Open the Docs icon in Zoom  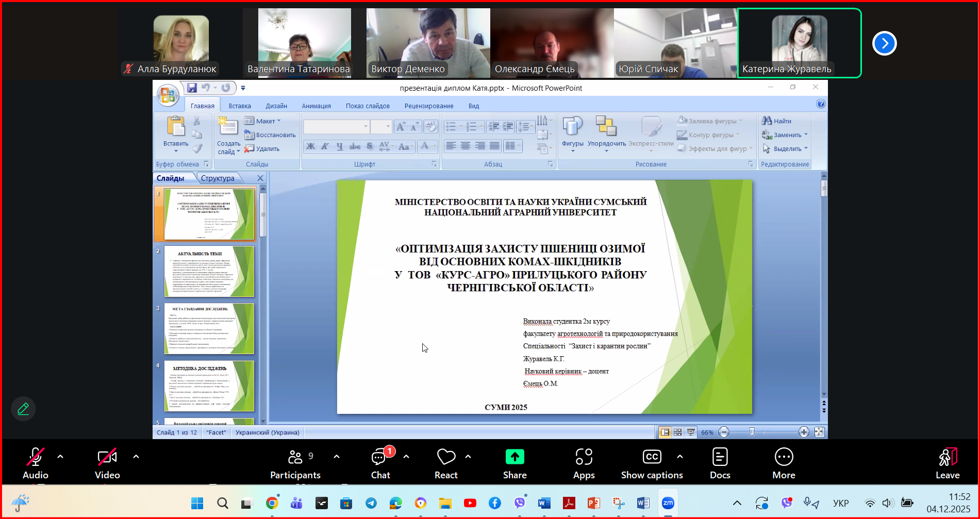(720, 457)
